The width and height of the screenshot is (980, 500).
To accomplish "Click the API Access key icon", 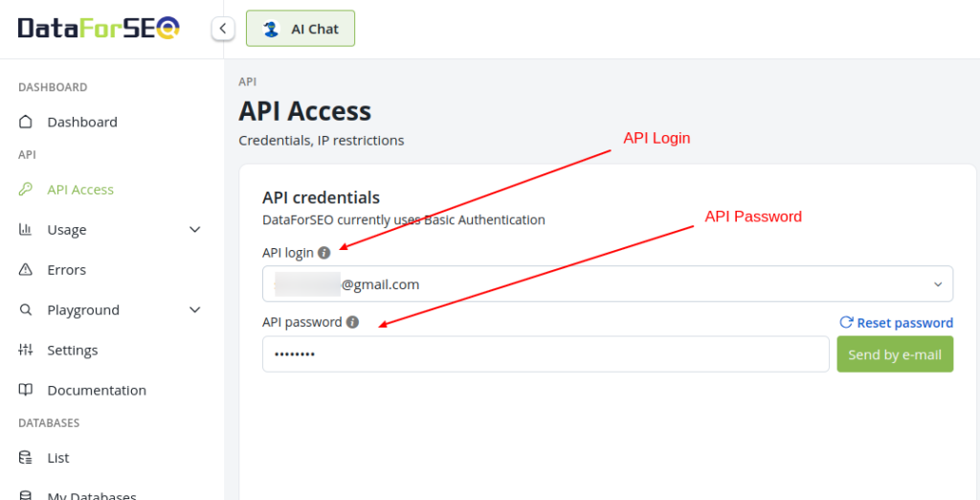I will tap(25, 189).
